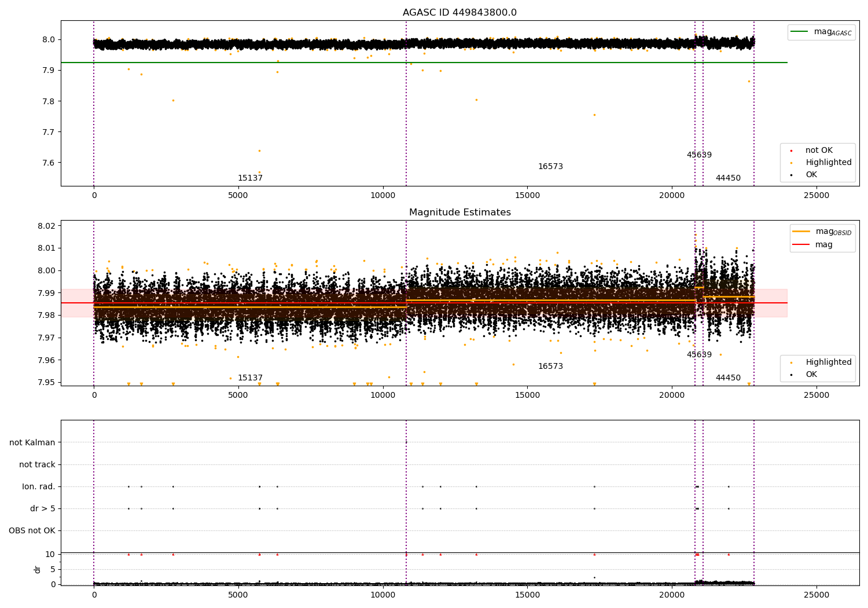Screen dimensions: 868x608
Task: Click obsid label 44450 in AGASC ID plot
Action: point(728,178)
